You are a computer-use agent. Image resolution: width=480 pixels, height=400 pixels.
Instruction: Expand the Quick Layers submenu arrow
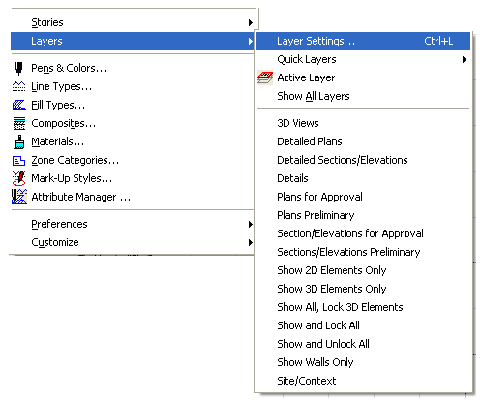point(464,59)
